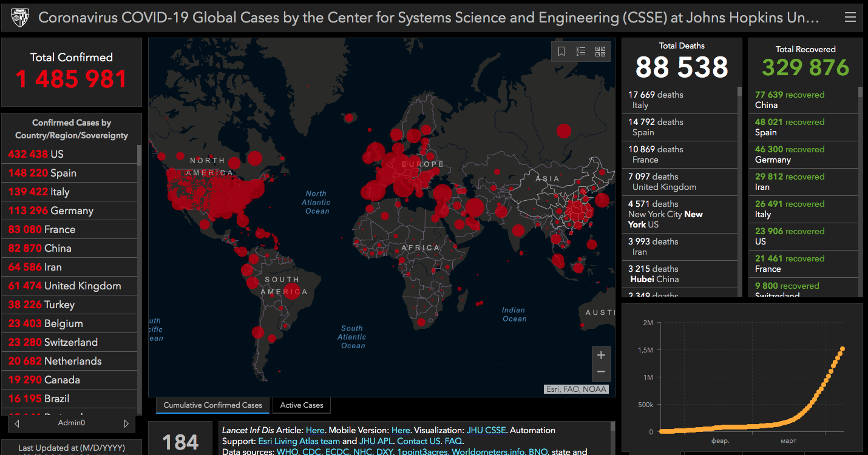
Task: Open the hamburger menu in header
Action: pos(850,18)
